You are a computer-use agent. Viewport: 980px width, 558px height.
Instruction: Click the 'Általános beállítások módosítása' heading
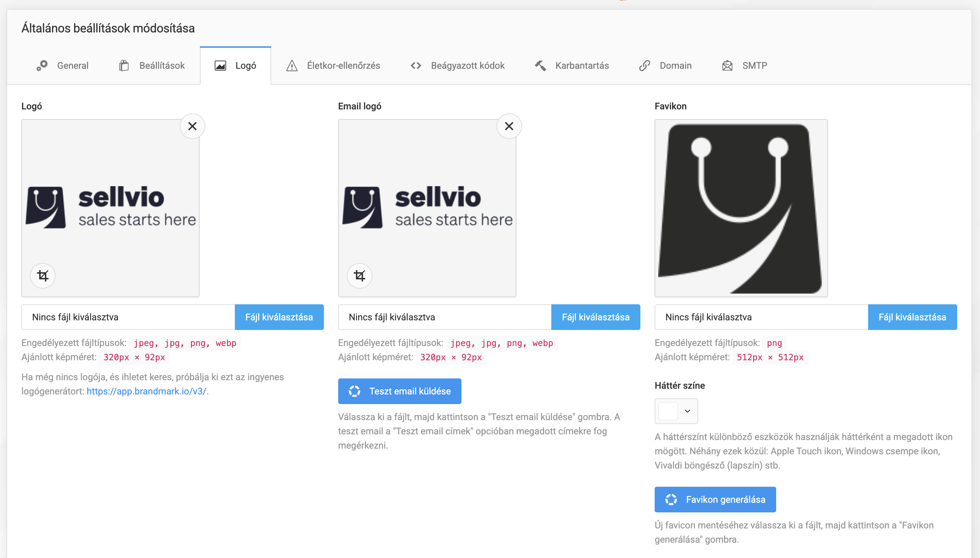(108, 29)
